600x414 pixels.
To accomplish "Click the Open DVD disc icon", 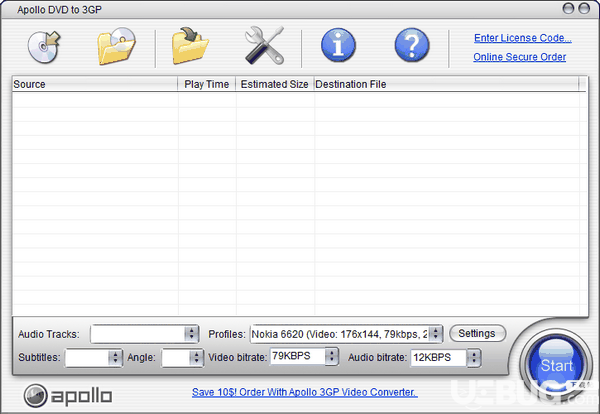I will click(44, 47).
